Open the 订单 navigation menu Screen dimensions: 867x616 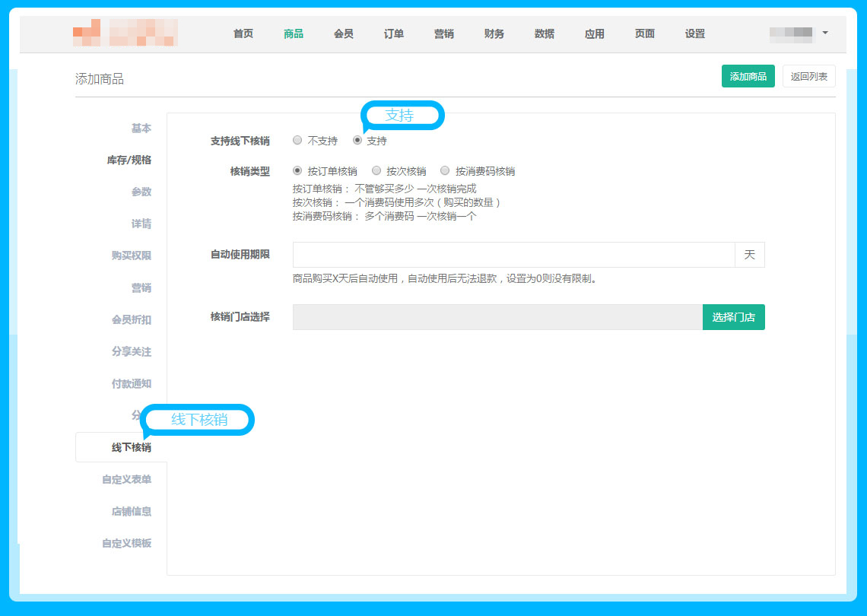394,33
